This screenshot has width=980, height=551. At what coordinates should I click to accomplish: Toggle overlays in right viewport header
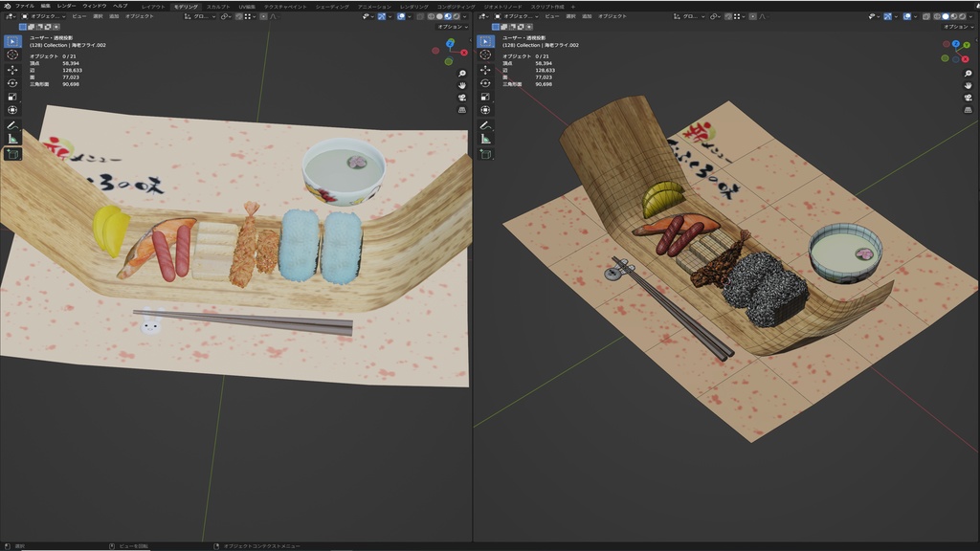click(x=907, y=16)
